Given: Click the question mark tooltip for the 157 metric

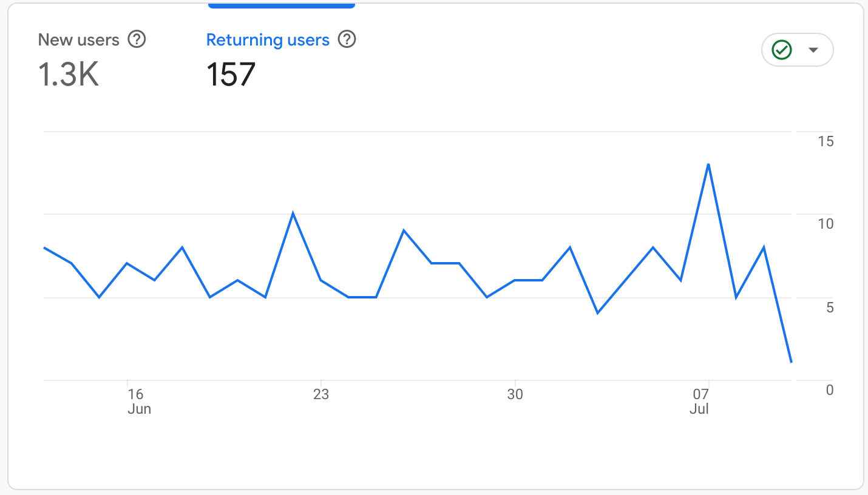Looking at the screenshot, I should [x=347, y=39].
